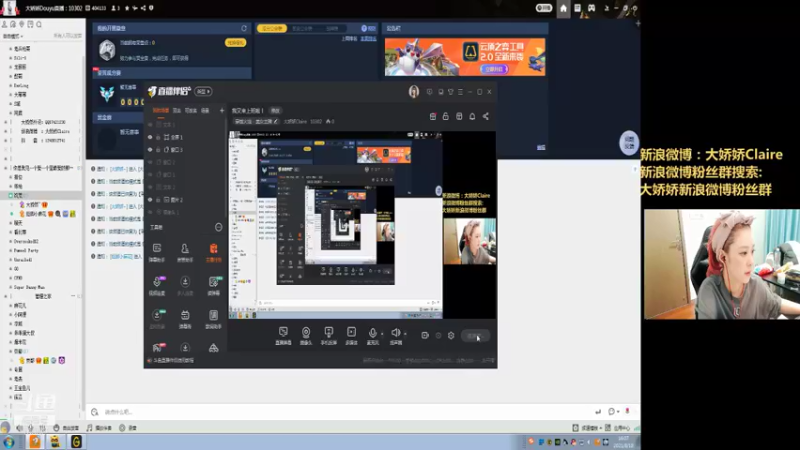Toggle visibility of the 全屏1 source
800x450 pixels.
[150, 137]
